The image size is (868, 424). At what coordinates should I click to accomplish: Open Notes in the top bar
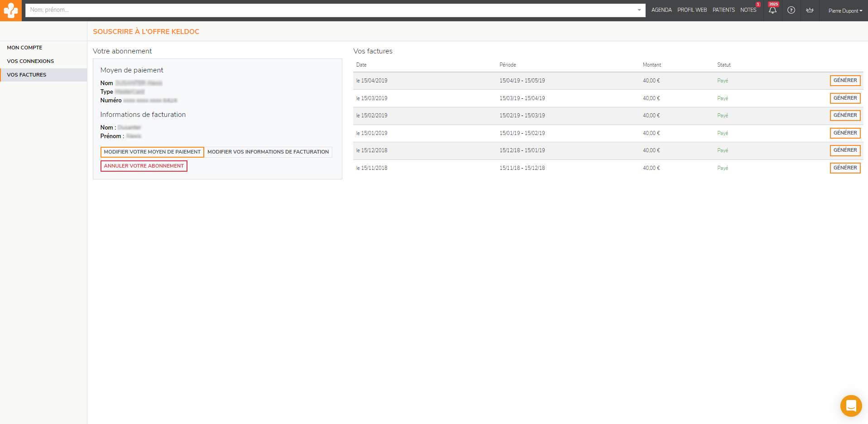click(748, 10)
